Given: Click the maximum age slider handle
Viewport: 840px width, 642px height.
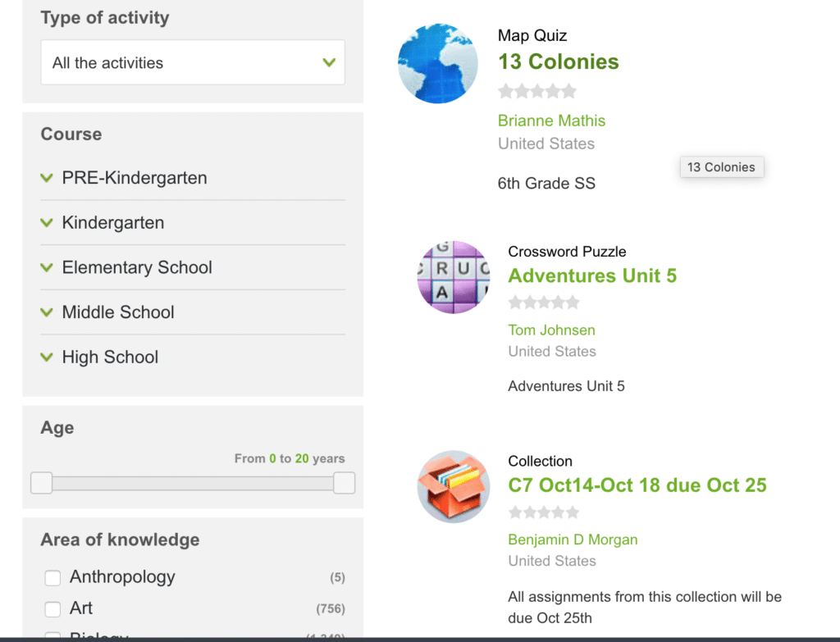Looking at the screenshot, I should click(345, 483).
